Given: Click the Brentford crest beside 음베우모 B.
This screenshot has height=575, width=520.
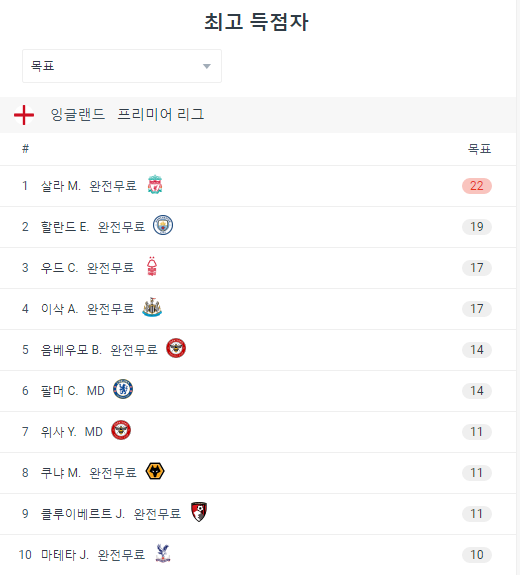Looking at the screenshot, I should coord(176,348).
